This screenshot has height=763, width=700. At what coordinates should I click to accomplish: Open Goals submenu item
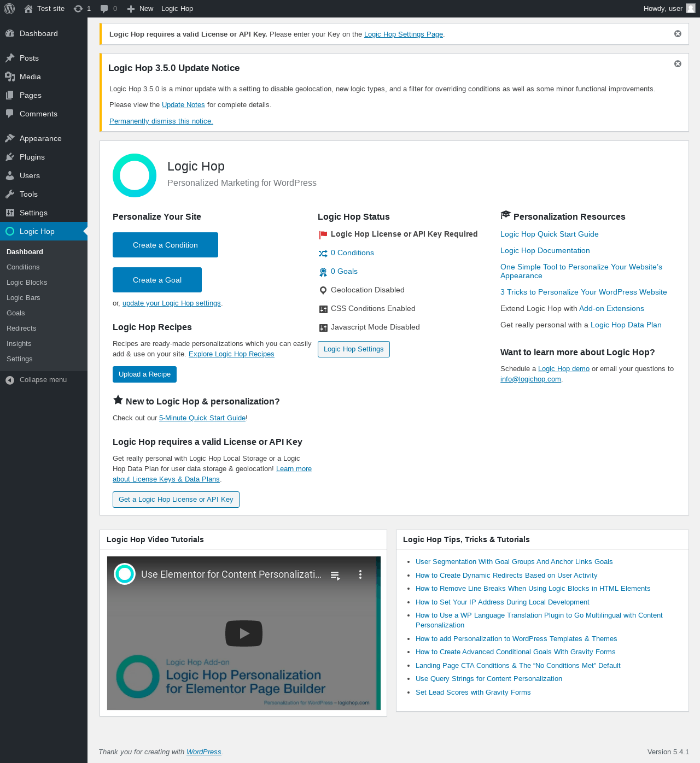pos(16,313)
